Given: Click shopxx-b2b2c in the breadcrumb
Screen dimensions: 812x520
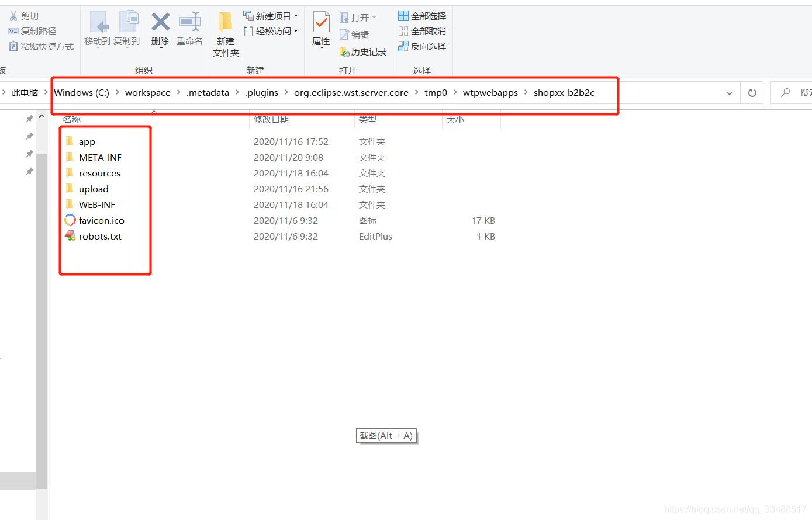Looking at the screenshot, I should pos(564,92).
